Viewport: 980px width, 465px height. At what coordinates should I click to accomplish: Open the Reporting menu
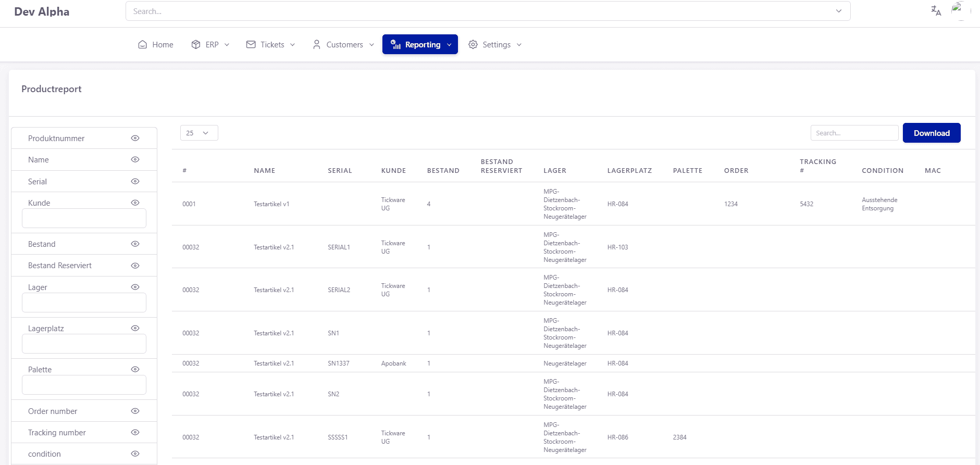coord(420,44)
